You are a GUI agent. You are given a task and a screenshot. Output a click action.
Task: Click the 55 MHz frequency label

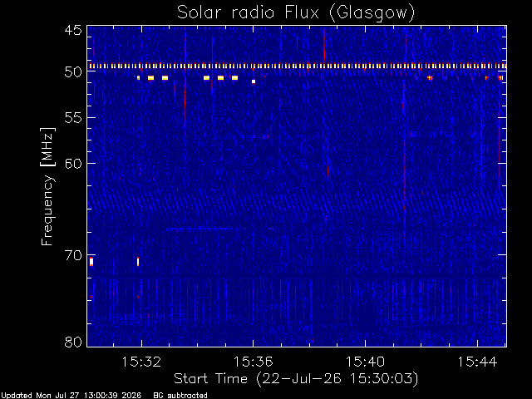tap(73, 118)
